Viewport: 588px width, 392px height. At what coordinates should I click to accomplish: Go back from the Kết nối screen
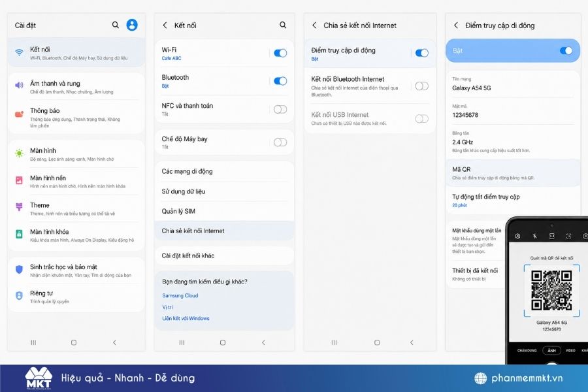(165, 25)
